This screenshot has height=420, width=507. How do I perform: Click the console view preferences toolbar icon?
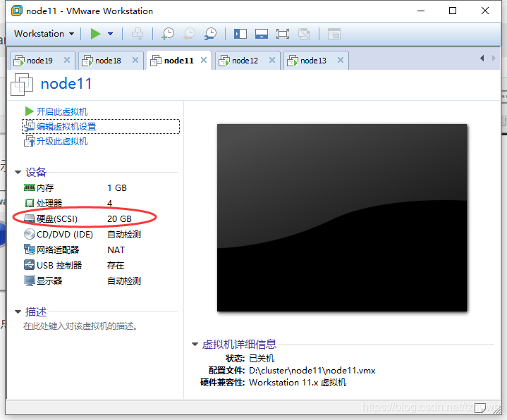click(x=334, y=34)
